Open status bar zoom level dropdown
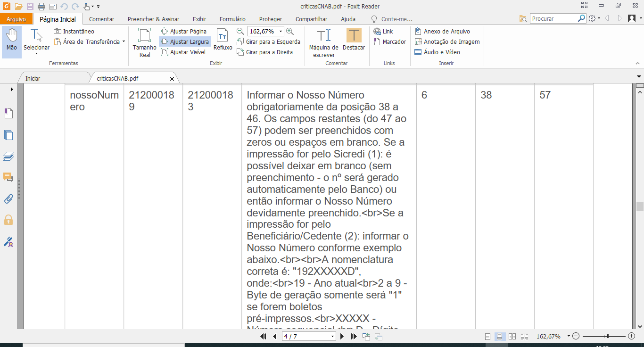Screen dimensions: 644x347 (x=569, y=336)
